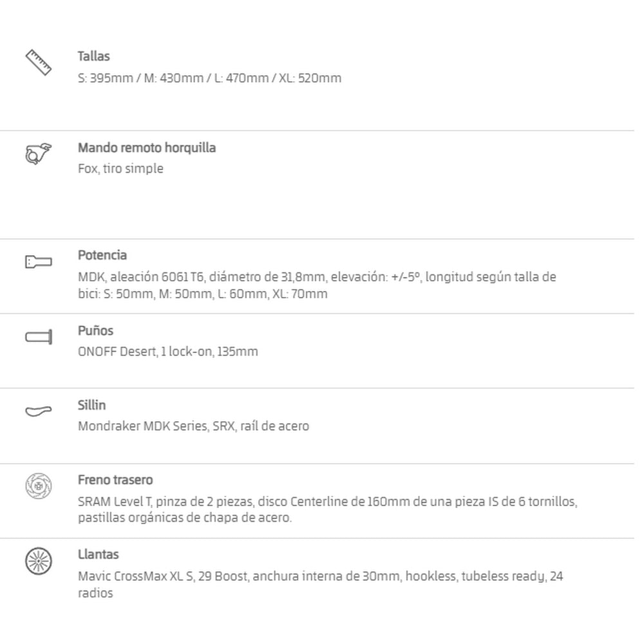Click the wheel icon beside Llantas
Viewport: 644px width, 644px height.
(x=39, y=561)
